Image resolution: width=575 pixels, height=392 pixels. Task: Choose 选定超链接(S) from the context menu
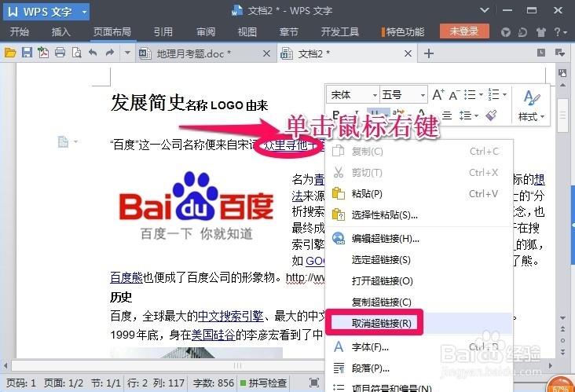419,259
